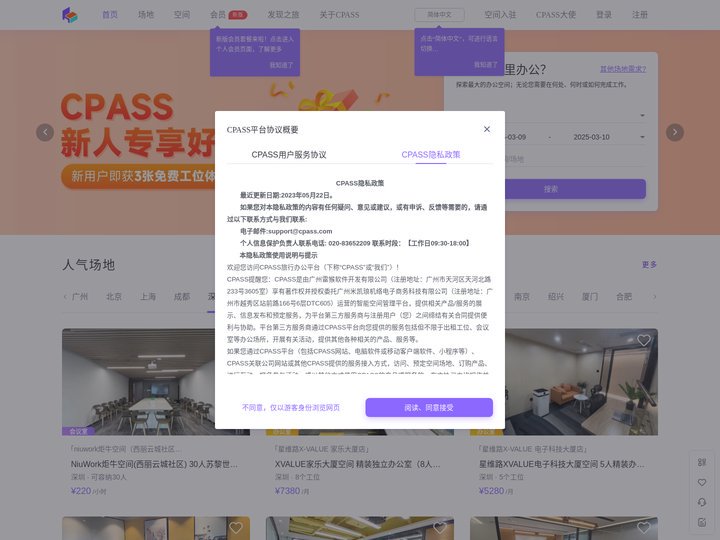Switch to CPASS用户服务协议 tab
The image size is (720, 540).
[x=289, y=155]
